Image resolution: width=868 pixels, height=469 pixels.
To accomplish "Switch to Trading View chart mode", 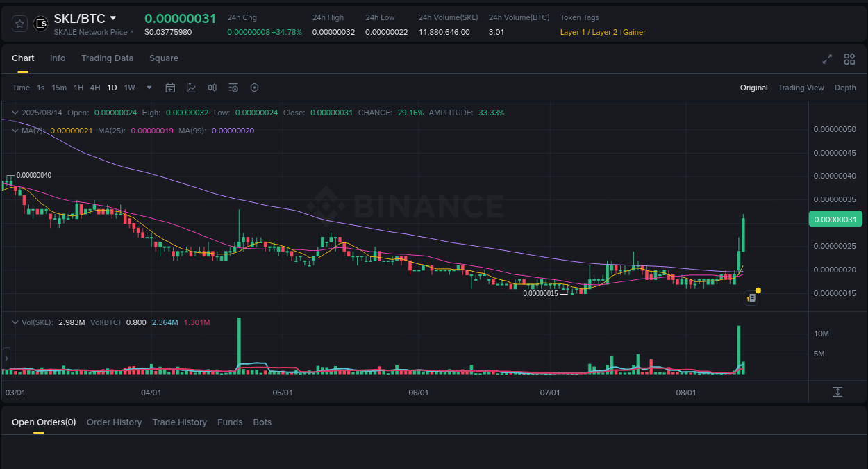I will click(x=801, y=88).
